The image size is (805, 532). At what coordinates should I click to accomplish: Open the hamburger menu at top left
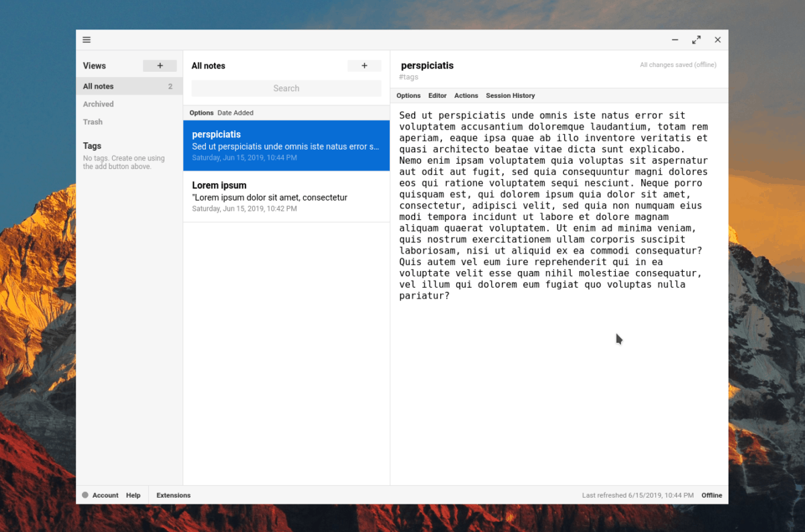[87, 40]
